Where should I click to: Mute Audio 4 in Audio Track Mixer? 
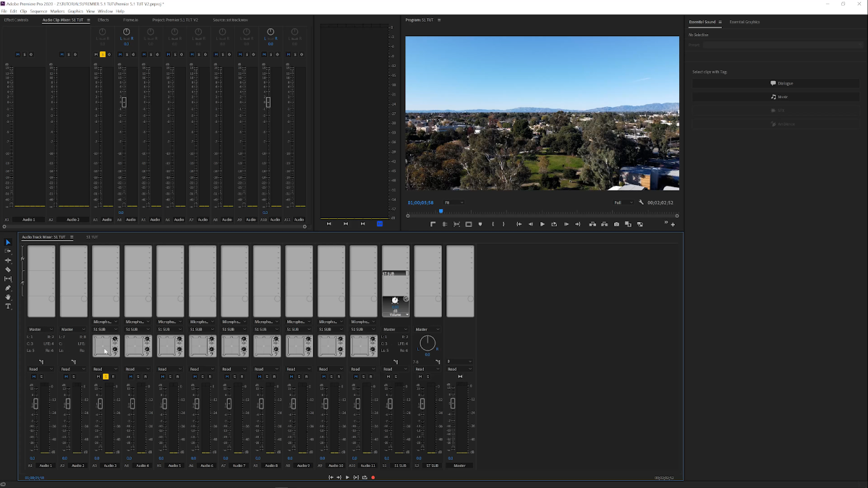131,377
